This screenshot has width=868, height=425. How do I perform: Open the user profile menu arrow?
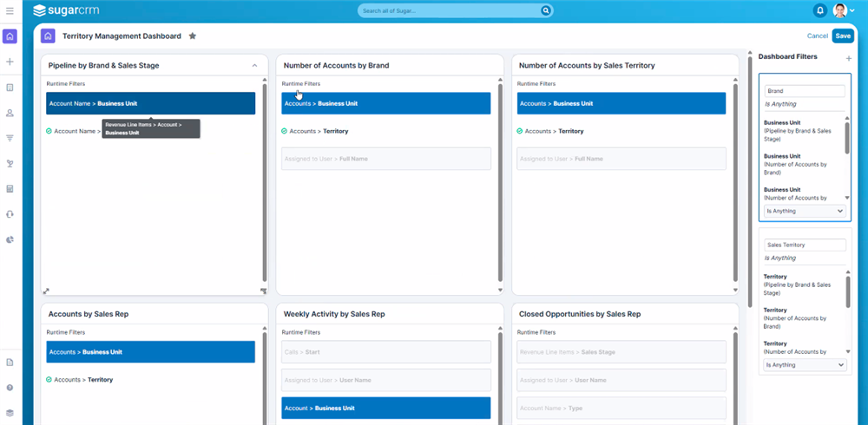[x=852, y=10]
